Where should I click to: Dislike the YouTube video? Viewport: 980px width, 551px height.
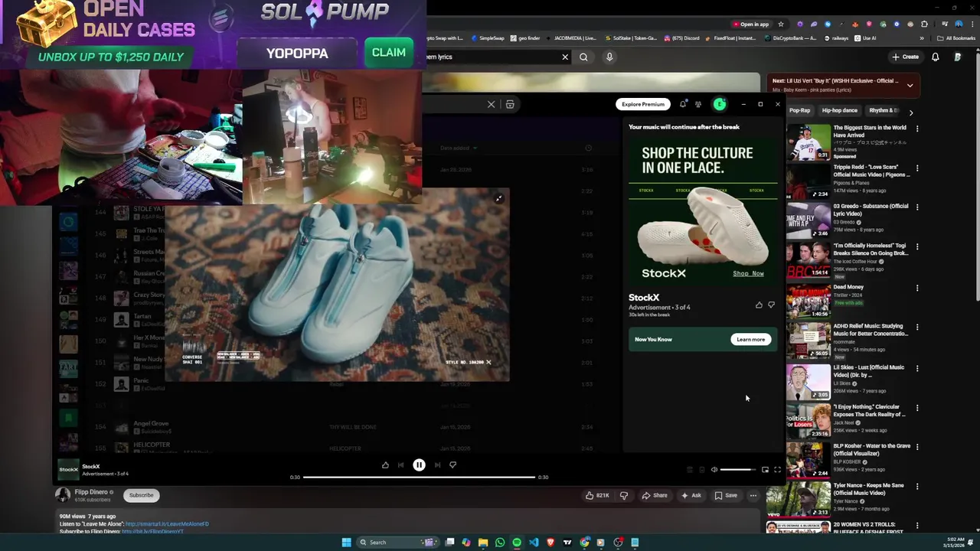(x=623, y=495)
